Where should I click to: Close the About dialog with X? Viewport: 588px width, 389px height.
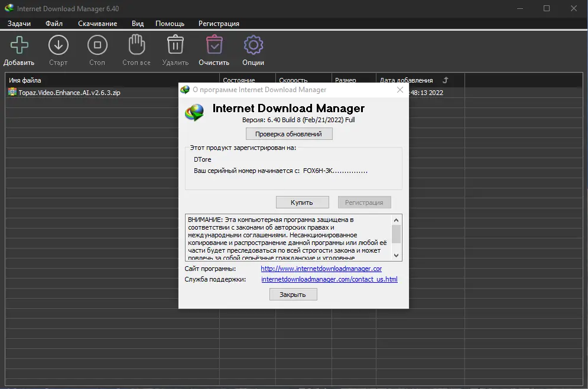pyautogui.click(x=400, y=90)
